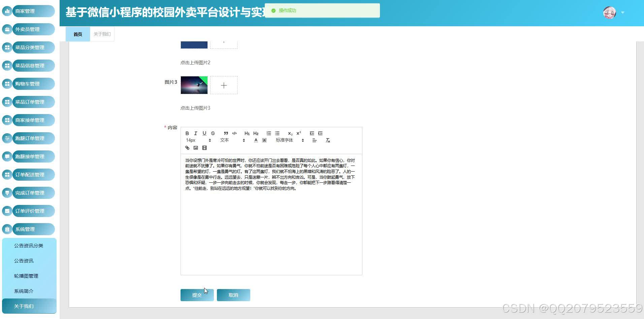Insert a video using the editor toolbar
Screen dimensions: 644x319
tap(204, 148)
